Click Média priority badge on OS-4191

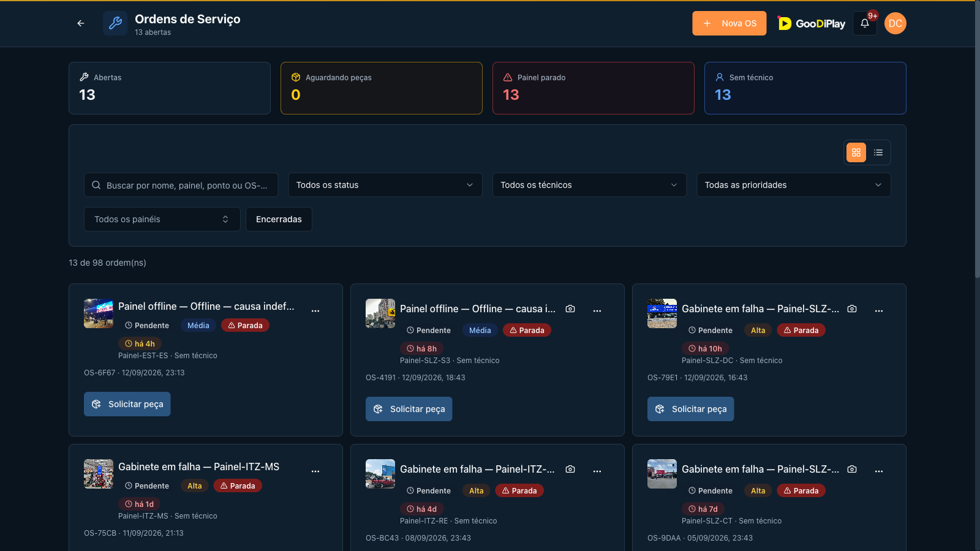pos(480,330)
